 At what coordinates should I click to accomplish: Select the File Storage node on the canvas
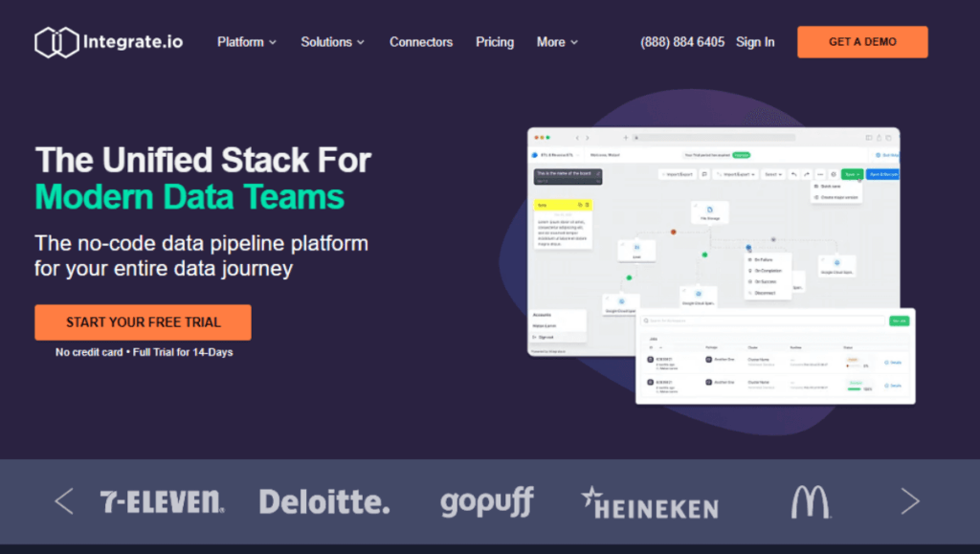coord(708,212)
